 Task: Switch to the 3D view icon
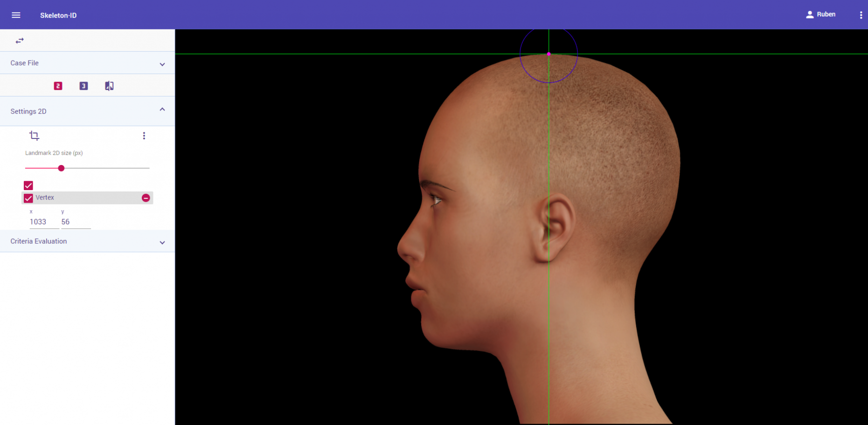click(x=83, y=86)
